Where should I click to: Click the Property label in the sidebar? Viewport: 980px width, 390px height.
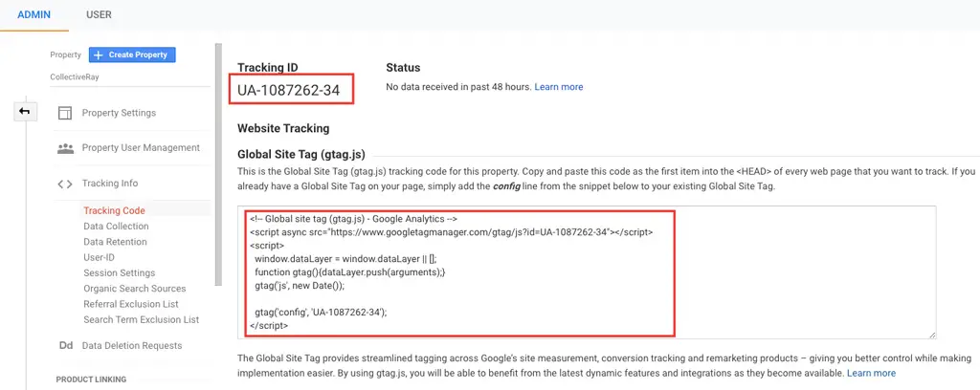coord(66,54)
